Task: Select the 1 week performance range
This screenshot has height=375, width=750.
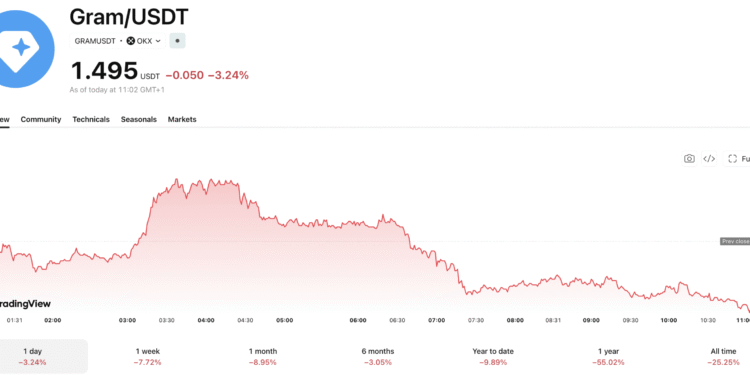Action: pyautogui.click(x=148, y=357)
